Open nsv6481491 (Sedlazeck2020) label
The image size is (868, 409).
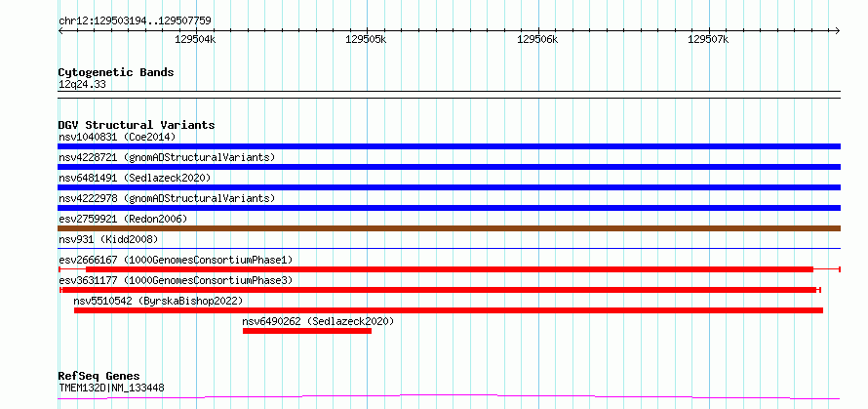pyautogui.click(x=135, y=178)
